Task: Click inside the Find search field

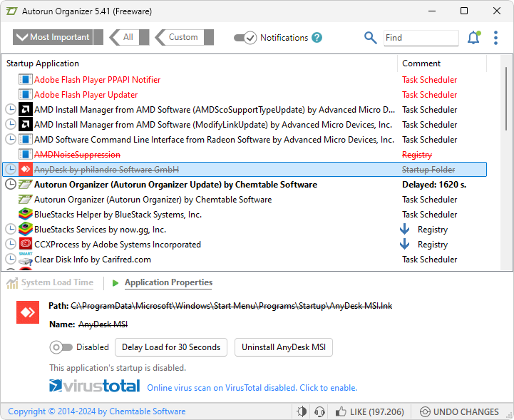Action: [421, 38]
